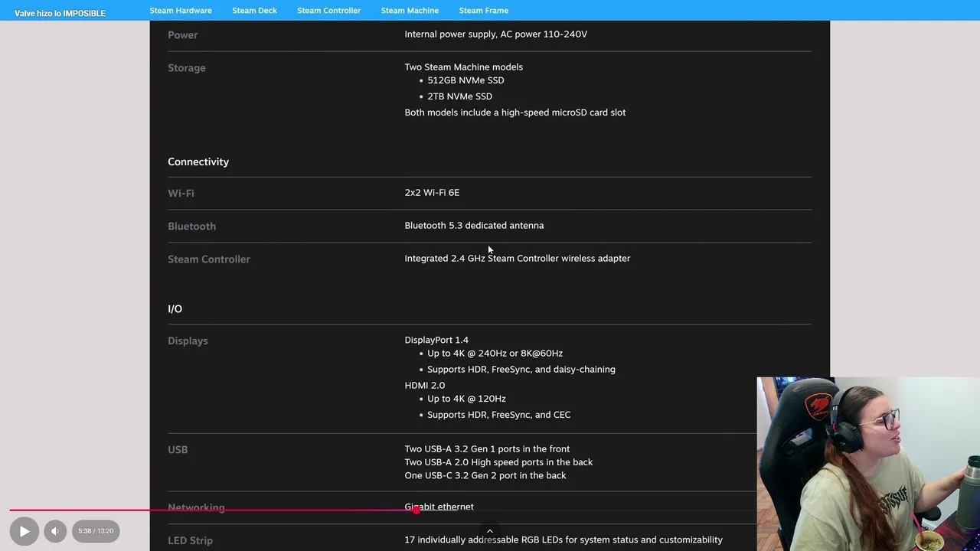Mute the video with speaker icon

point(55,530)
